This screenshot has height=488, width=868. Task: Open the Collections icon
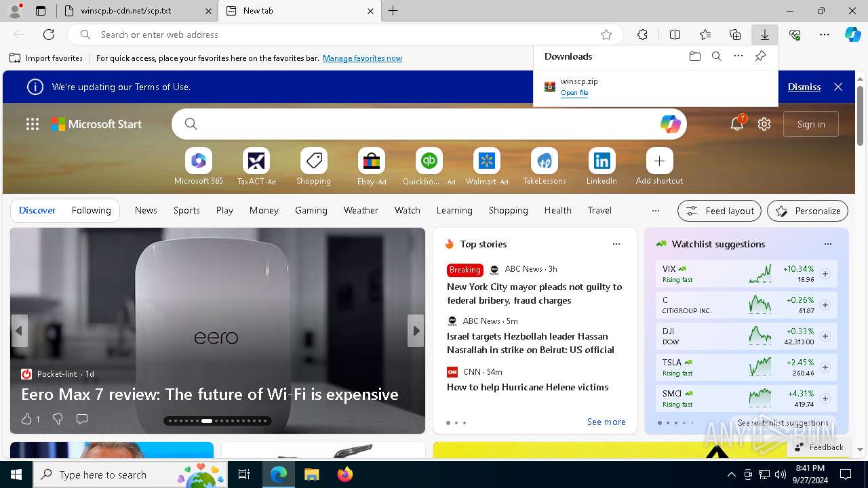[x=735, y=35]
